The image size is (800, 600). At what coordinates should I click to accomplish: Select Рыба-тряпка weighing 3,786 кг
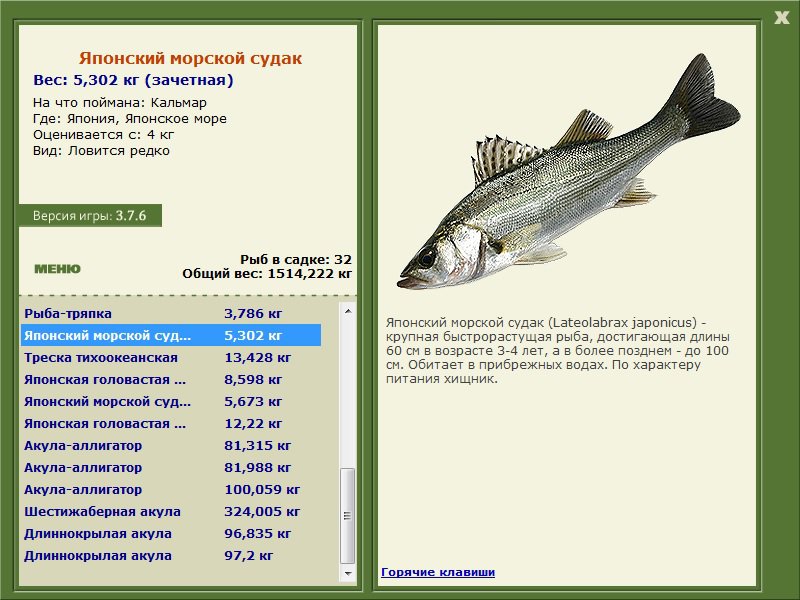pyautogui.click(x=170, y=314)
